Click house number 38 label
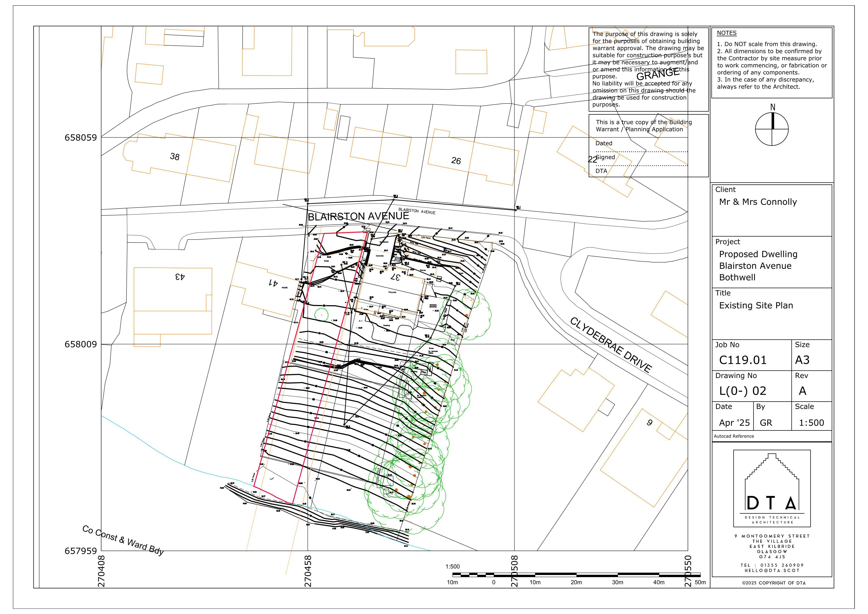 tap(175, 156)
